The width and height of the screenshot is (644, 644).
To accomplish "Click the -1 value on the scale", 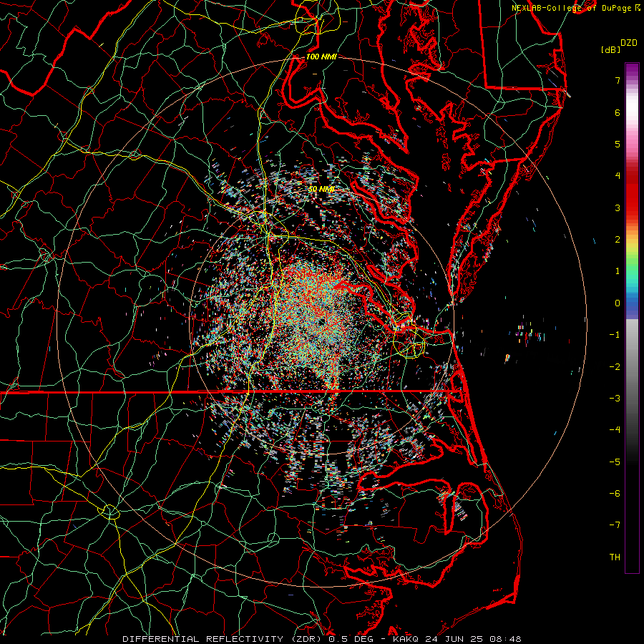I will pos(615,335).
